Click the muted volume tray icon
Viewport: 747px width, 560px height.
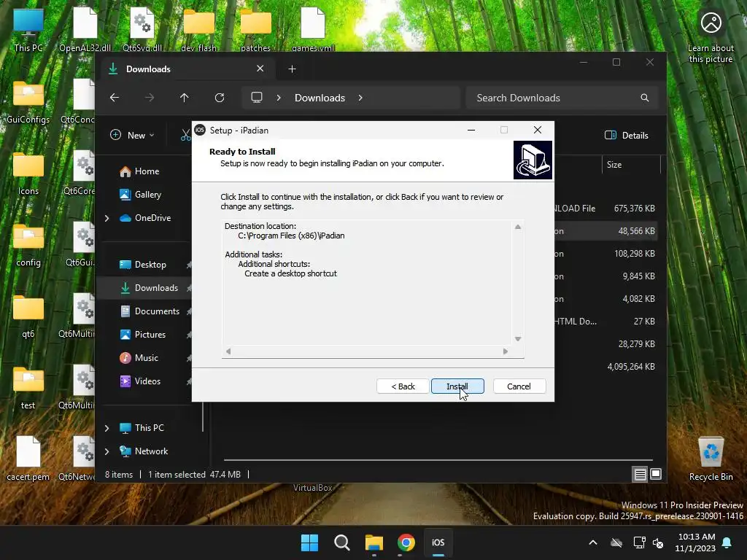click(659, 542)
